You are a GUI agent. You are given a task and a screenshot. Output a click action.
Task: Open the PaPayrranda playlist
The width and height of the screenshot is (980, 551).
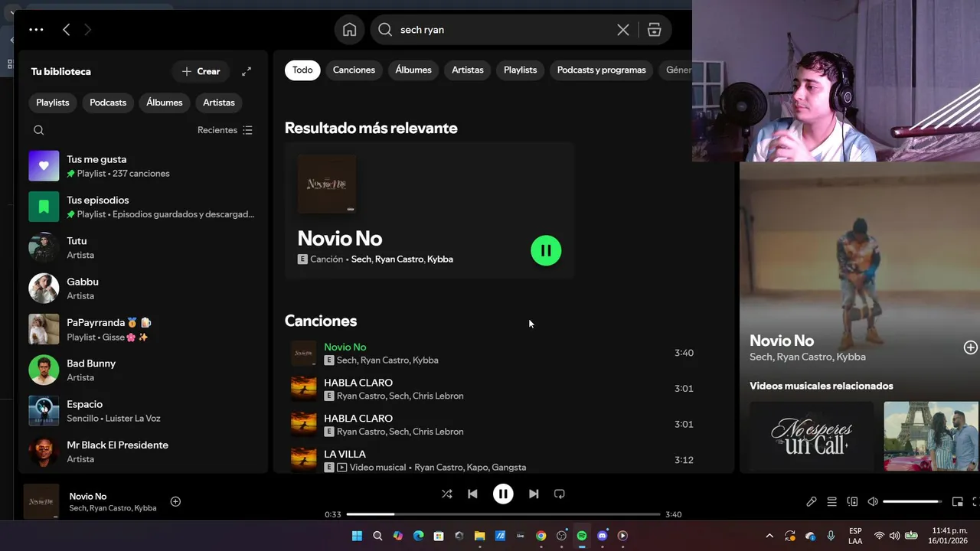(x=143, y=329)
